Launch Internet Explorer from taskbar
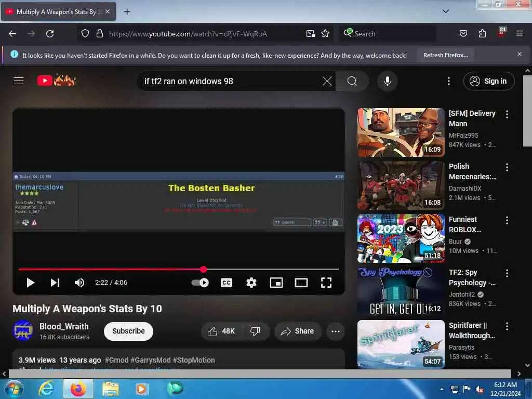The image size is (532, 399). (46, 389)
